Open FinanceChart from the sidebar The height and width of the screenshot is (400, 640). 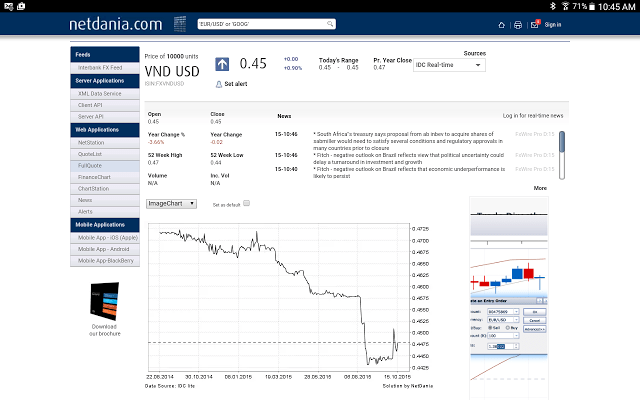pos(95,177)
